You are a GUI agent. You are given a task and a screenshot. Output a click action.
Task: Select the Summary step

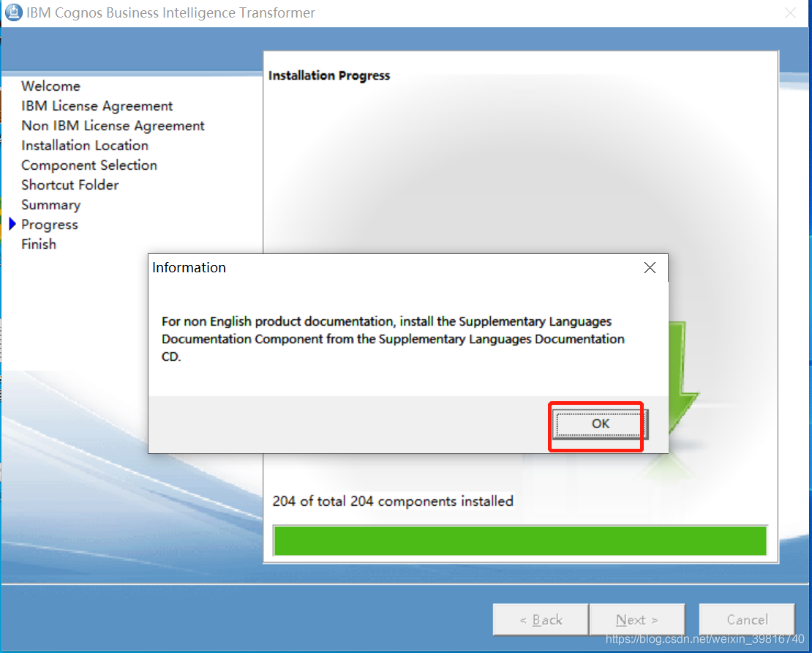pyautogui.click(x=50, y=205)
